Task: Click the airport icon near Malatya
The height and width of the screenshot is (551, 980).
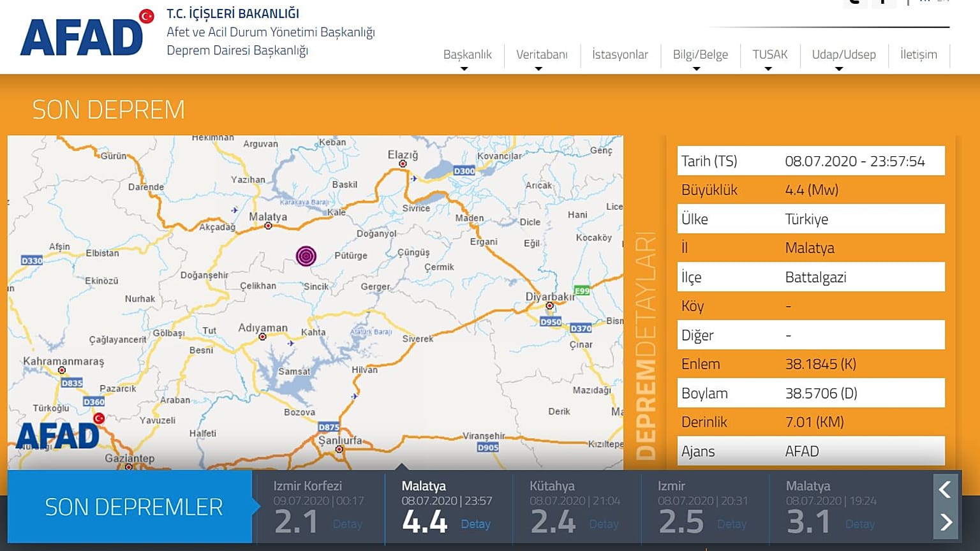Action: pos(235,210)
